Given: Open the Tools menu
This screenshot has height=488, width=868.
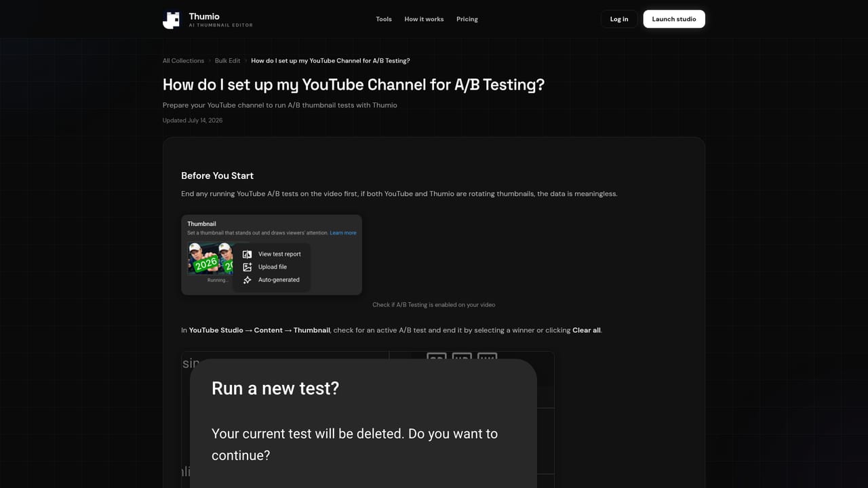Looking at the screenshot, I should (x=384, y=19).
